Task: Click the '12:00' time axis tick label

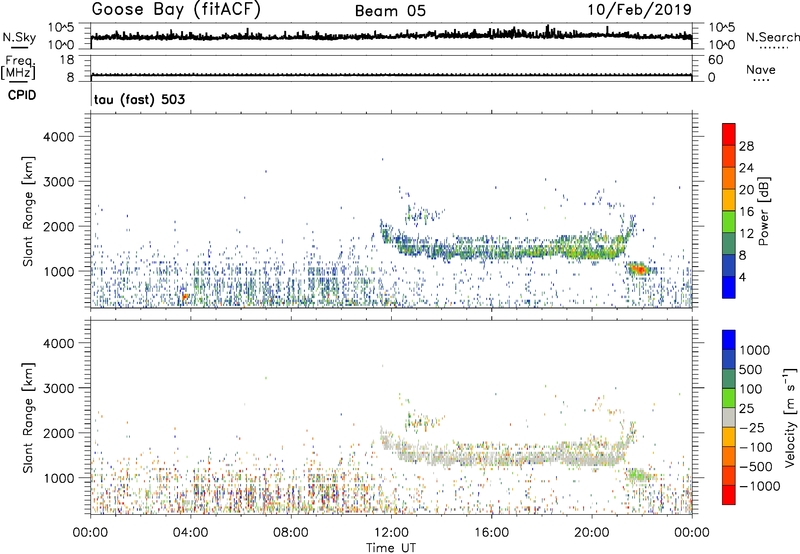Action: [x=391, y=533]
